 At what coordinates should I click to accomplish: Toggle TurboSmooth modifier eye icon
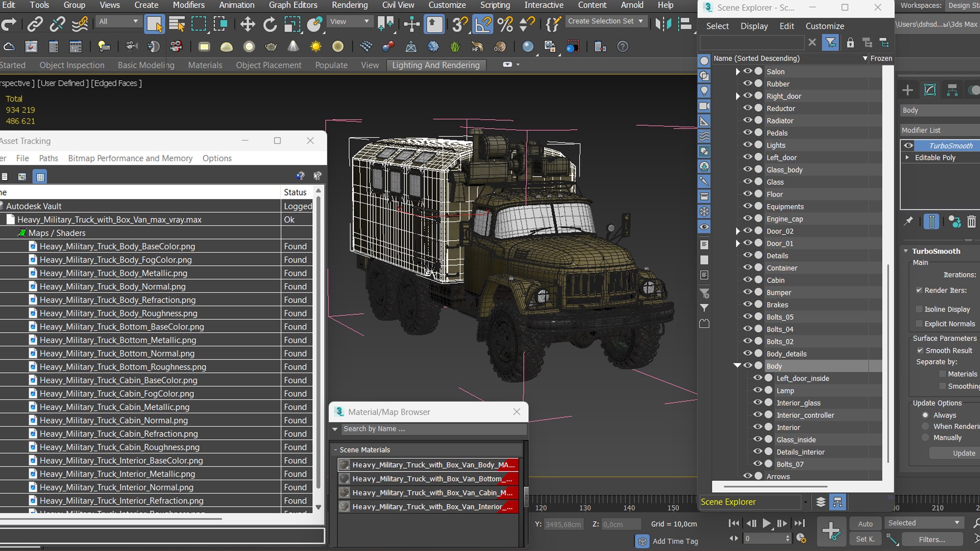pyautogui.click(x=909, y=145)
